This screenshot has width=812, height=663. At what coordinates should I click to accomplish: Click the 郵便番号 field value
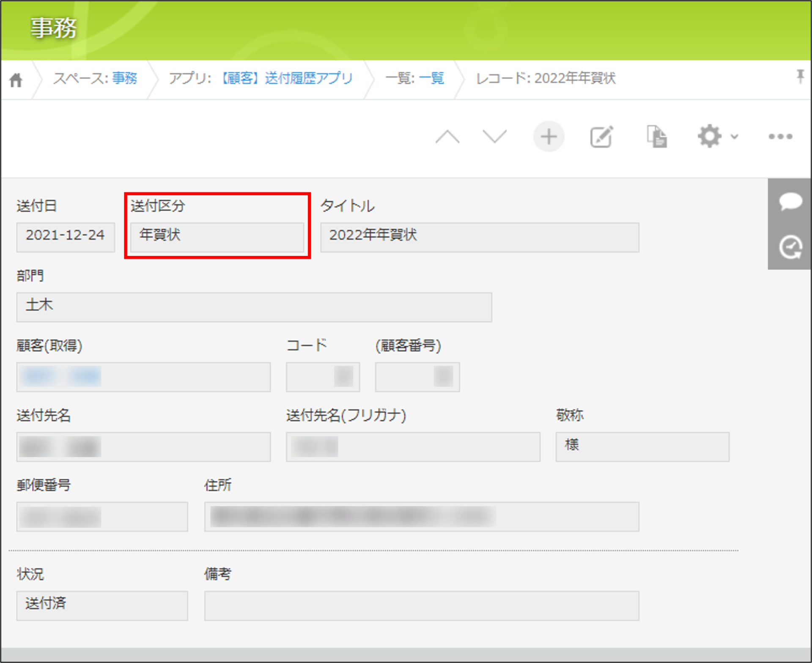click(102, 516)
